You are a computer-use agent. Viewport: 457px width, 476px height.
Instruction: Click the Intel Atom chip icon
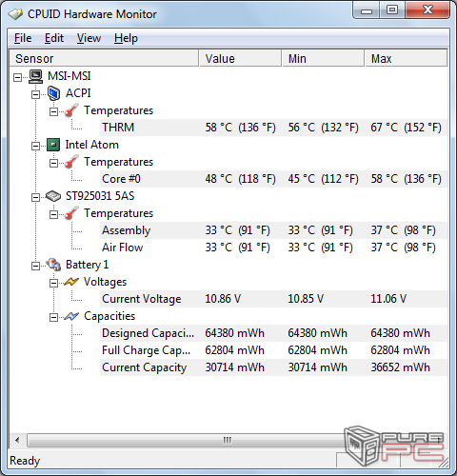[x=53, y=145]
